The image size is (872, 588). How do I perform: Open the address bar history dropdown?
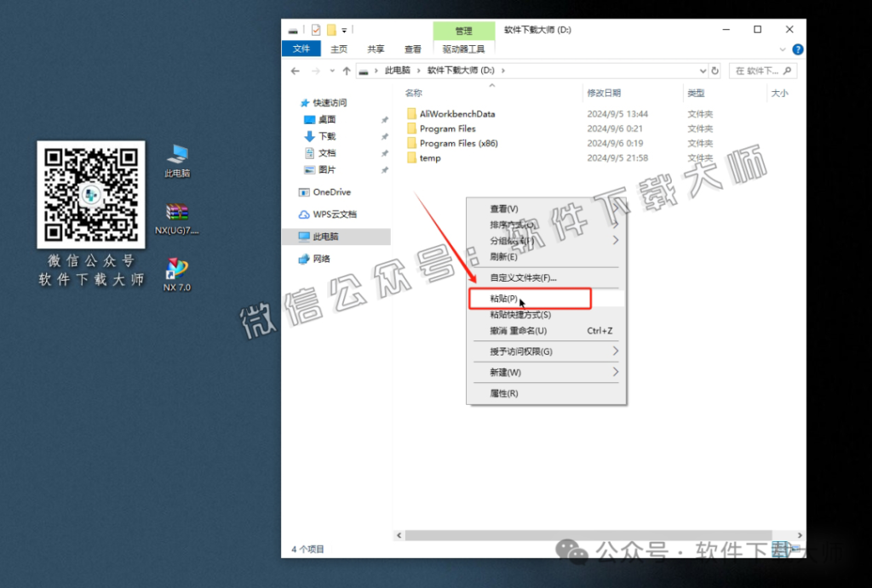(x=702, y=71)
